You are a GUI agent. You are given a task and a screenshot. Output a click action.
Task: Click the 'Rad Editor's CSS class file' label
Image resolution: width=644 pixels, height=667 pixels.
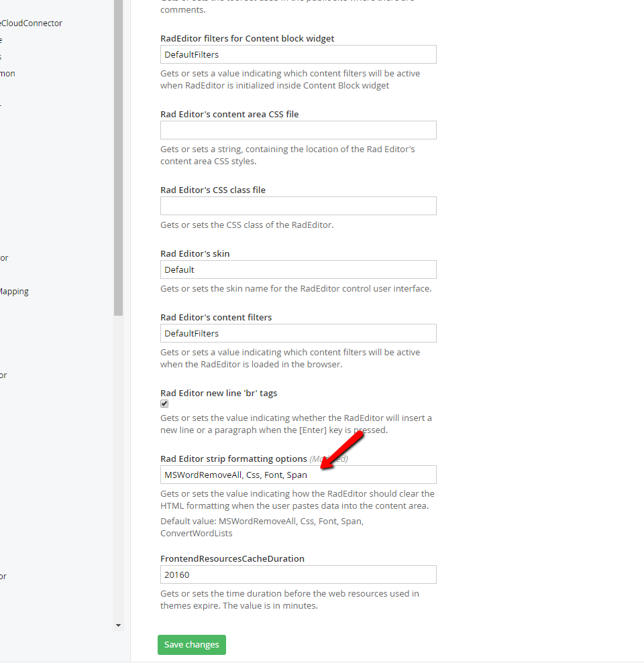coord(213,190)
